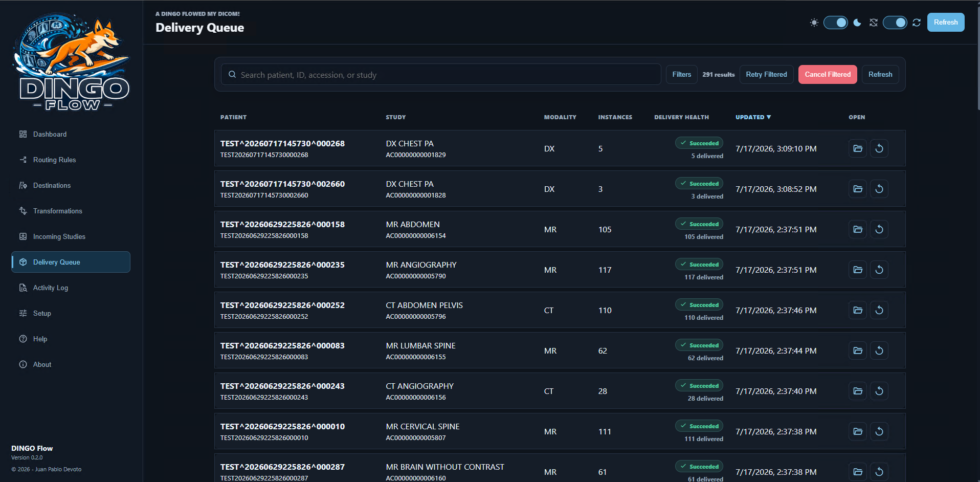Screen dimensions: 980x482
Task: Retry delivery for patient 002660
Action: [x=879, y=189]
